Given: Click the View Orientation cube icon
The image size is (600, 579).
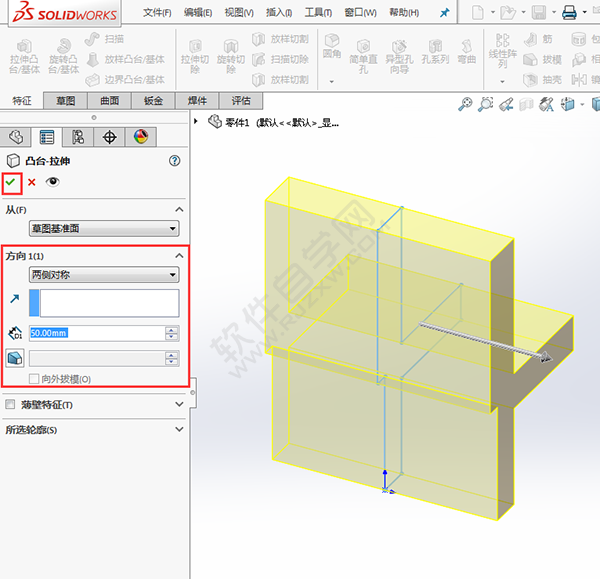Looking at the screenshot, I should (x=567, y=104).
